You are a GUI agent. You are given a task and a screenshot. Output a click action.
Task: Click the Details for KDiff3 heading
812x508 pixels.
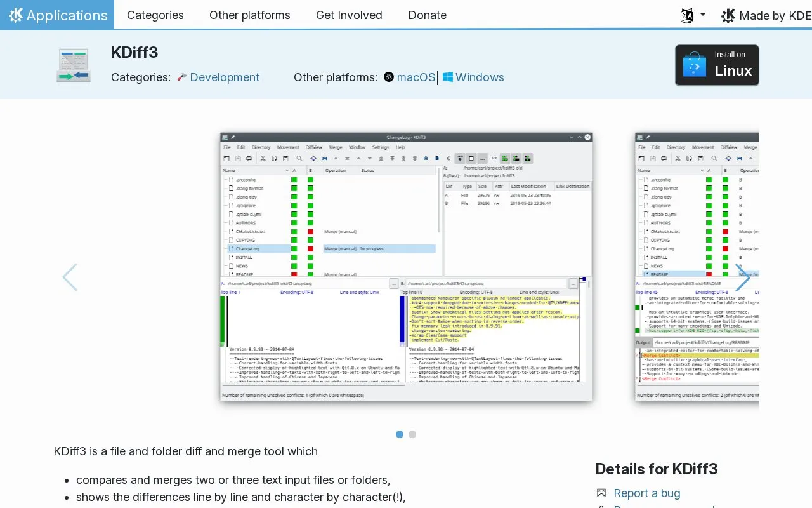pyautogui.click(x=657, y=469)
